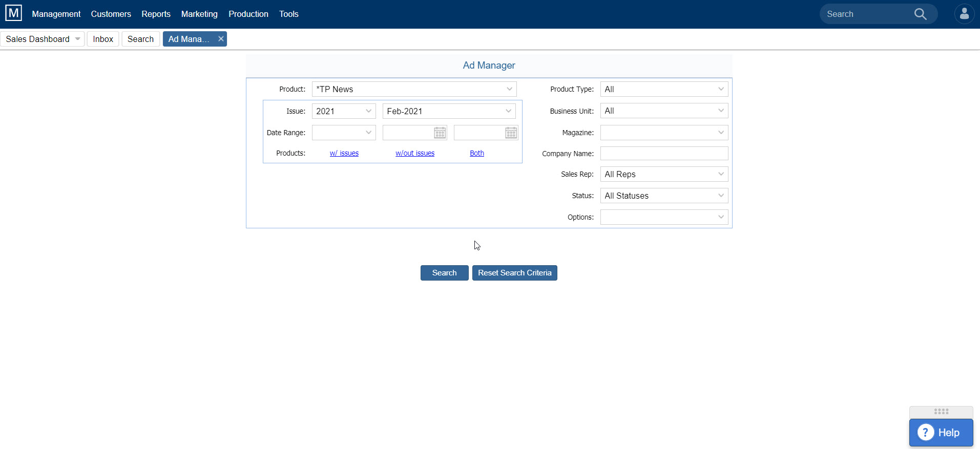Open the Date Range preset dropdown
The height and width of the screenshot is (449, 980).
(x=344, y=133)
